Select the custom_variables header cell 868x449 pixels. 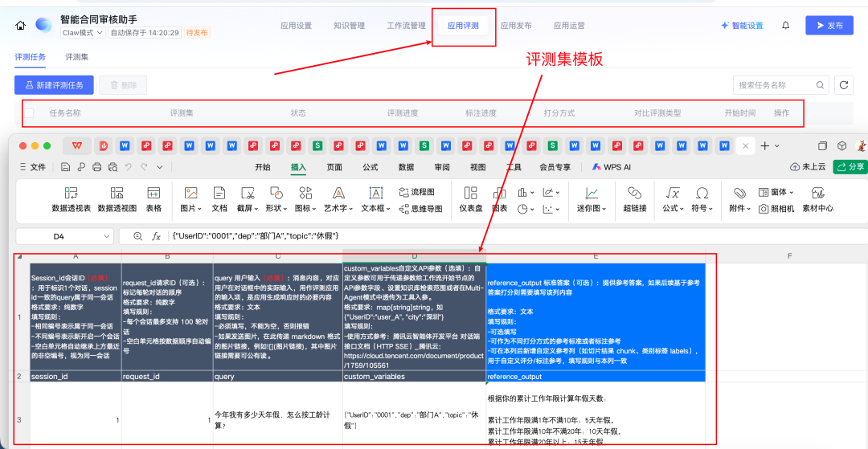click(415, 376)
